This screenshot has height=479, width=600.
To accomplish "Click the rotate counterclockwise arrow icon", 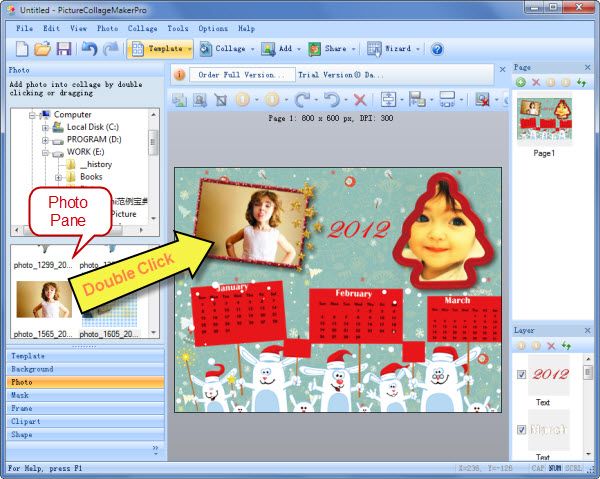I will tap(332, 100).
